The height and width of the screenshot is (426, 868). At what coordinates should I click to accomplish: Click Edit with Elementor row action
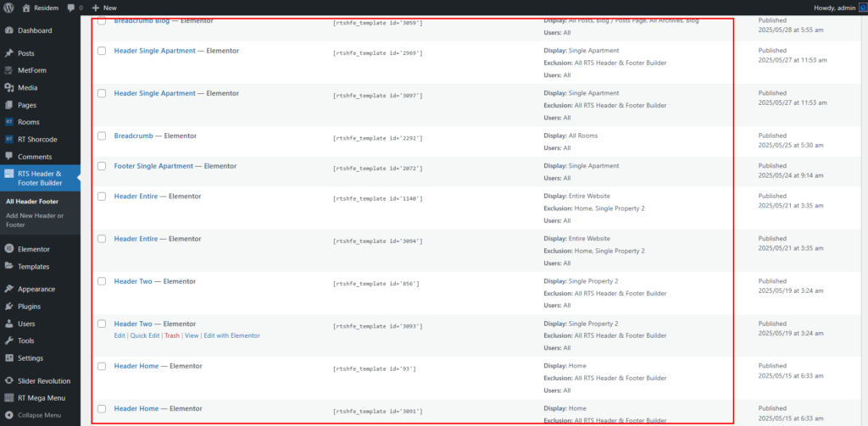(x=232, y=336)
